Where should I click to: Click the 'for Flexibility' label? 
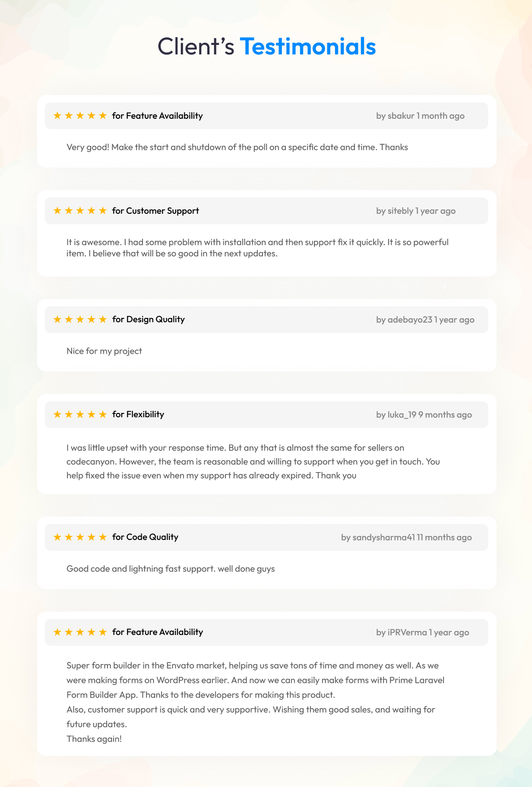point(138,414)
